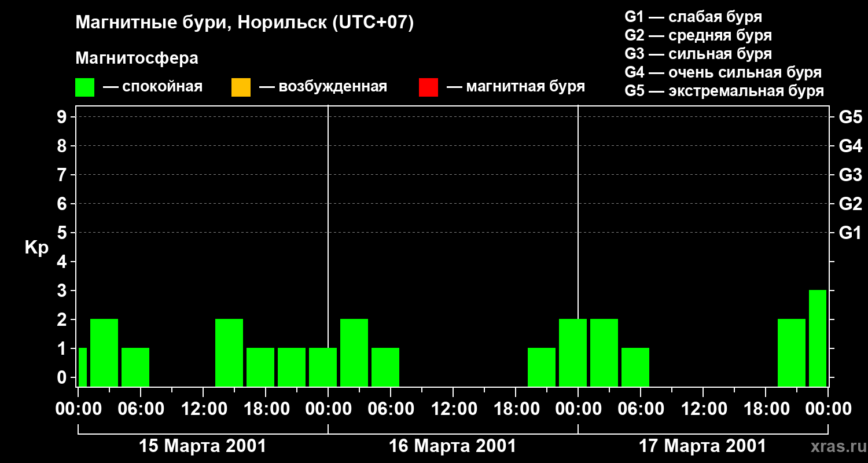The height and width of the screenshot is (463, 868).
Task: Click the Kp 1 bar around 06:00 on 17 March
Action: 635,367
